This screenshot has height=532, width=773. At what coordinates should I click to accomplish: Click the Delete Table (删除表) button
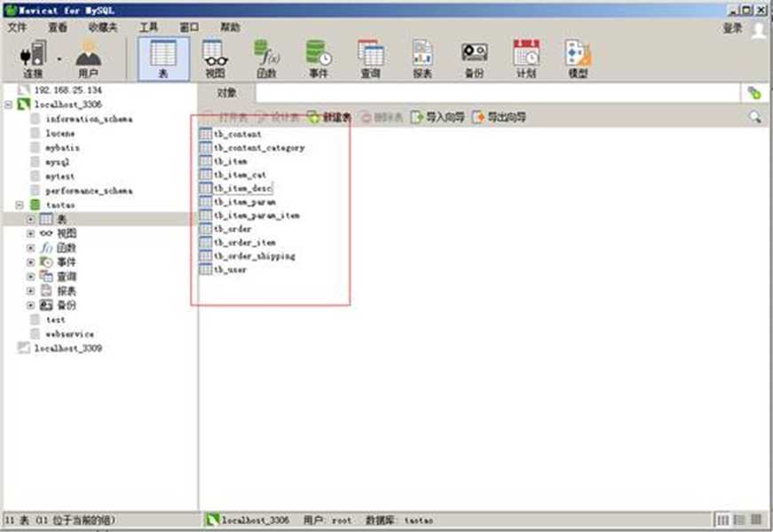tap(383, 117)
